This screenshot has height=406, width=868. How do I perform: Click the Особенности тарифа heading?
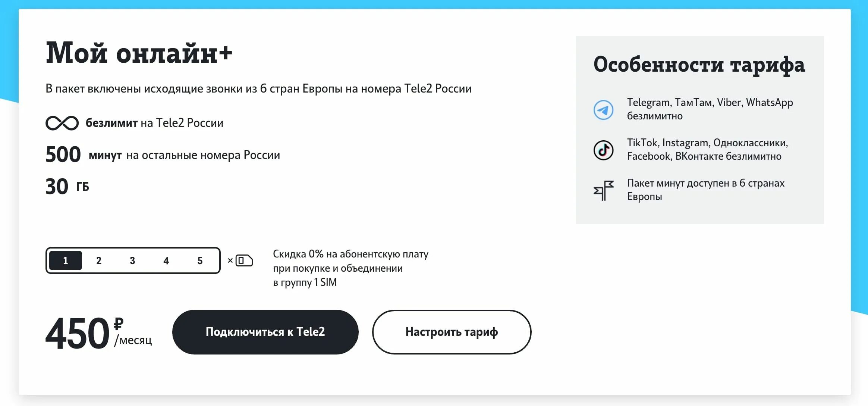point(699,65)
